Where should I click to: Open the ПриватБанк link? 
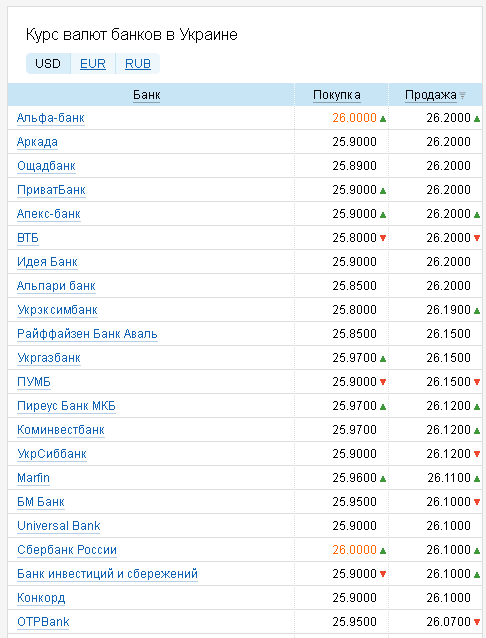tap(51, 190)
